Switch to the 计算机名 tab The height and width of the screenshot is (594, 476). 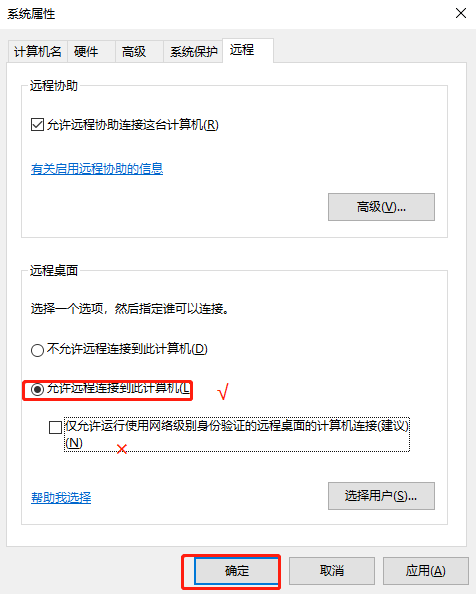(37, 51)
